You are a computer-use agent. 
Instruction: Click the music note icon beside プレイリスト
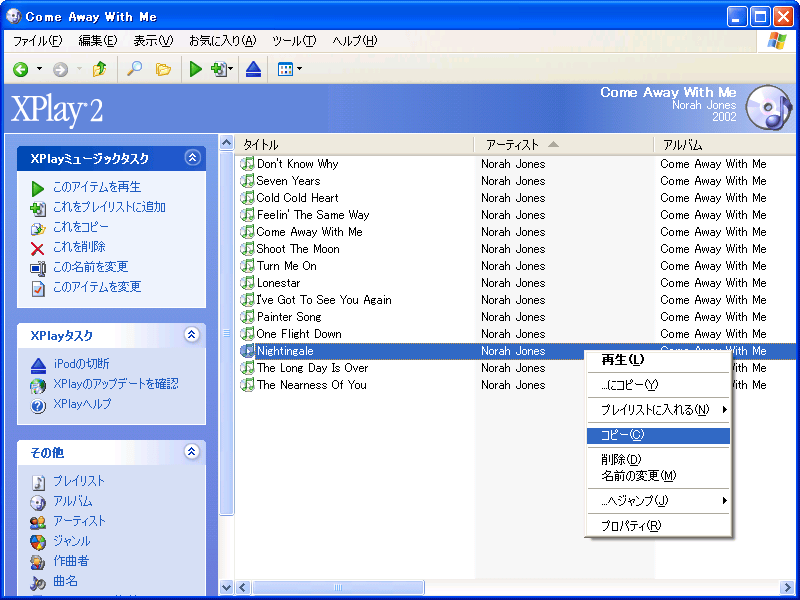point(38,482)
